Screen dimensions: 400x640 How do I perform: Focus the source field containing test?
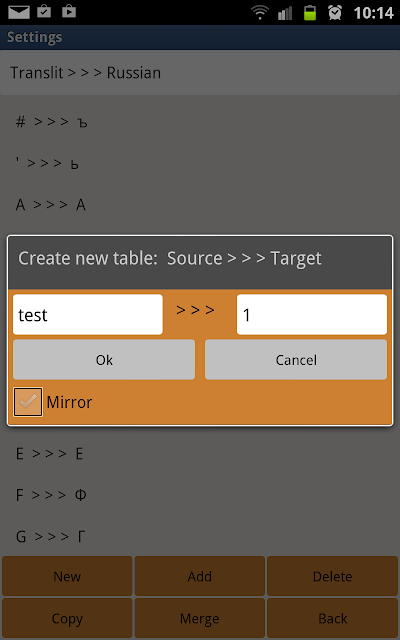point(88,315)
